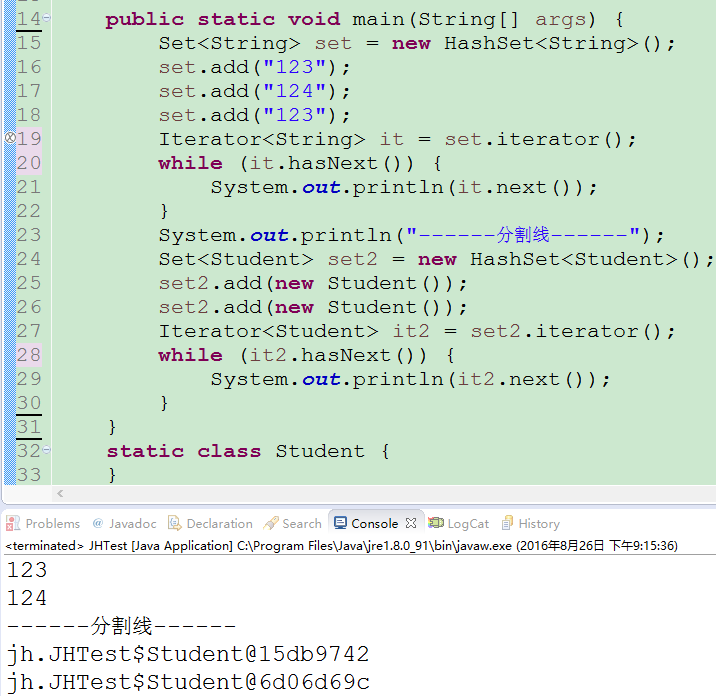This screenshot has height=696, width=716.
Task: Click the Console monitor icon
Action: (x=340, y=523)
